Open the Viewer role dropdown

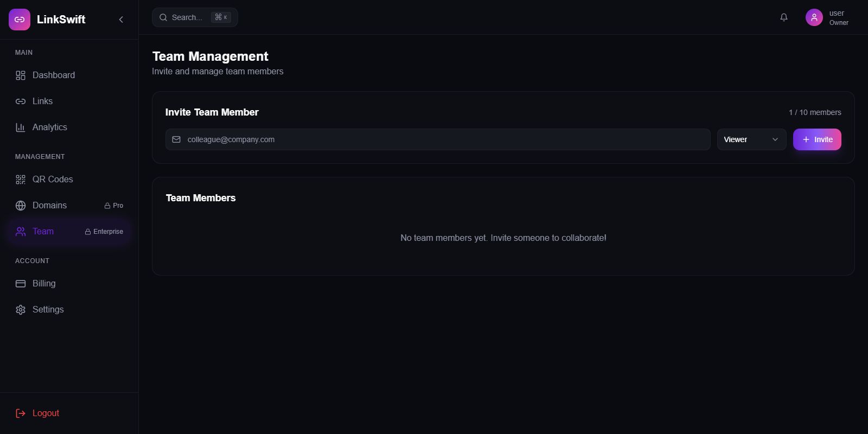pos(751,139)
